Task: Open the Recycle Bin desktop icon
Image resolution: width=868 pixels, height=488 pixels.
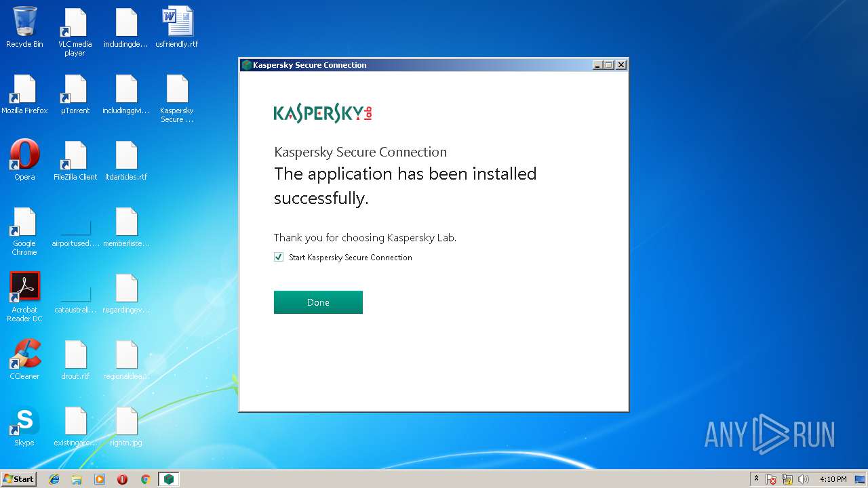Action: pos(24,27)
